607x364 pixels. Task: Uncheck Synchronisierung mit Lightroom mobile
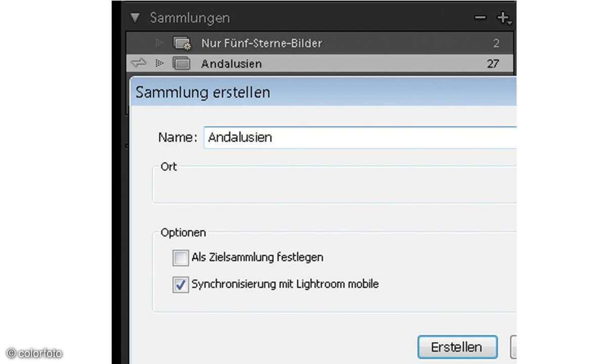click(181, 285)
